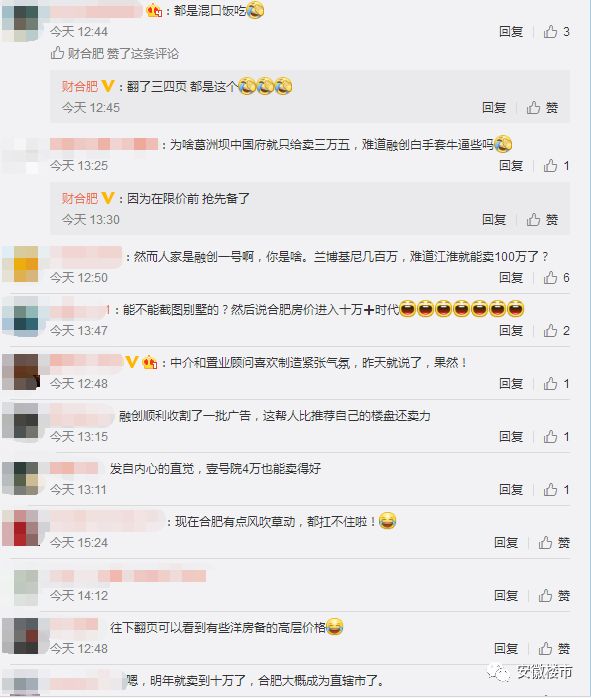591x698 pixels.
Task: Like the 12:44 comment with 3 likes
Action: point(556,32)
